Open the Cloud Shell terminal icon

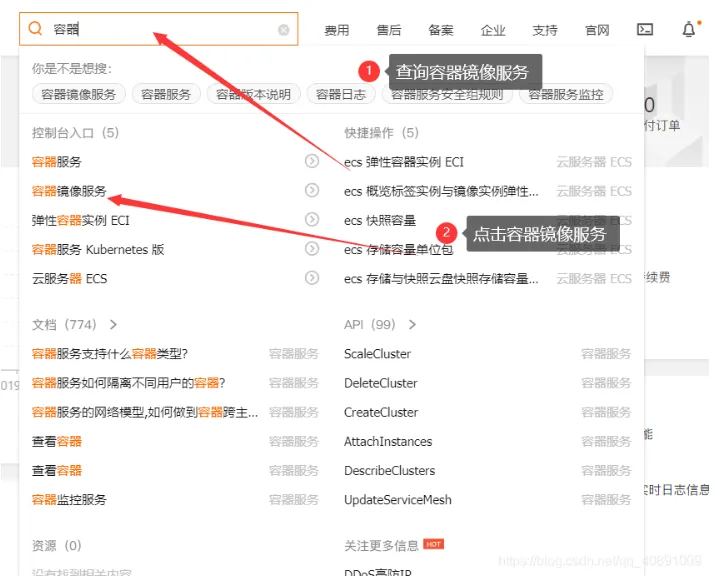coord(645,30)
